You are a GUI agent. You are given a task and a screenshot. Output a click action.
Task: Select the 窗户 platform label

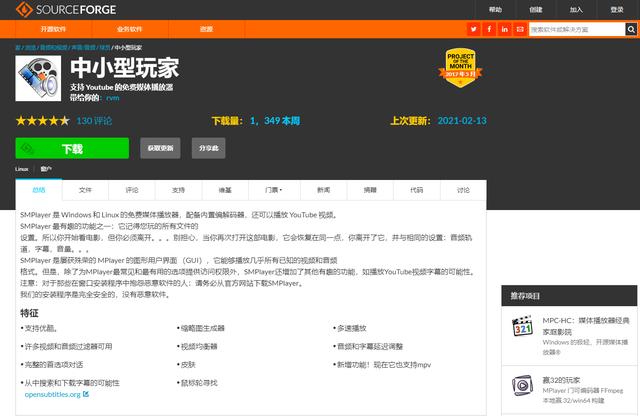coord(46,169)
